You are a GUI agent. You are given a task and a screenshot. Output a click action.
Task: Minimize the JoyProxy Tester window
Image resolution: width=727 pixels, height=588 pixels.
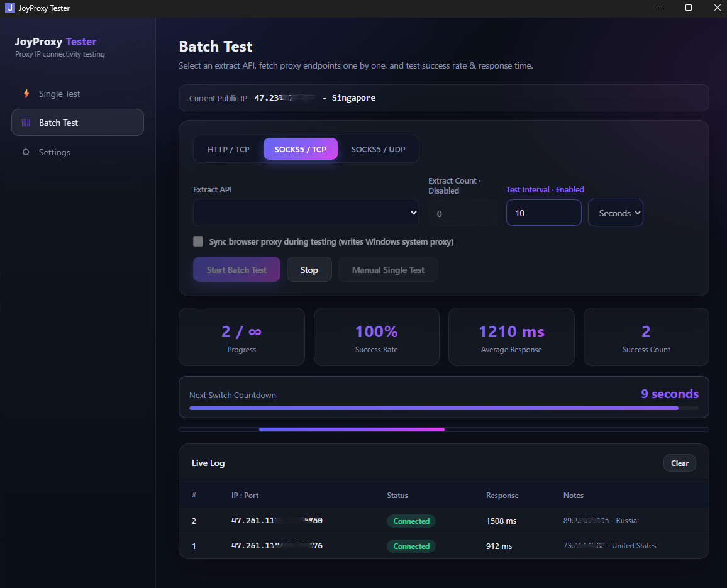click(660, 8)
